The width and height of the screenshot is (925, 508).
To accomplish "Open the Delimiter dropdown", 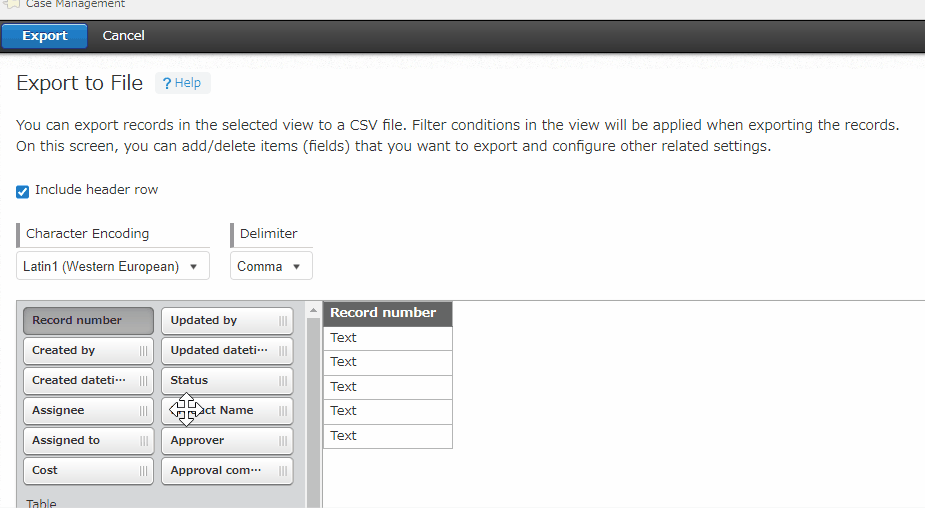I will (x=271, y=267).
